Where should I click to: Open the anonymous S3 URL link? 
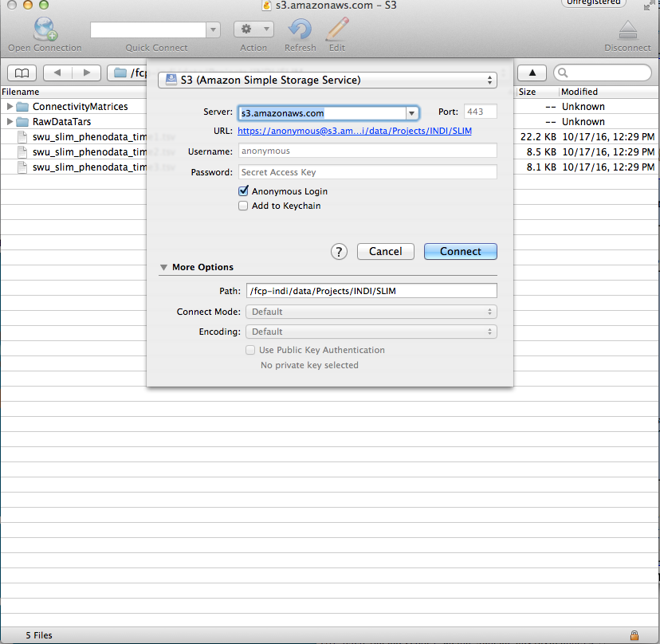coord(355,131)
